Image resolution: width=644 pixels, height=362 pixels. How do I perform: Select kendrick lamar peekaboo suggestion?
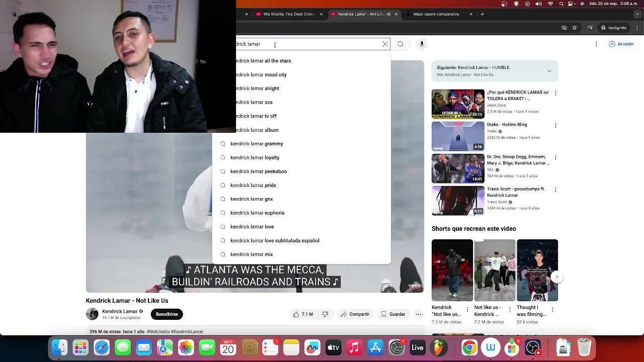(x=301, y=171)
